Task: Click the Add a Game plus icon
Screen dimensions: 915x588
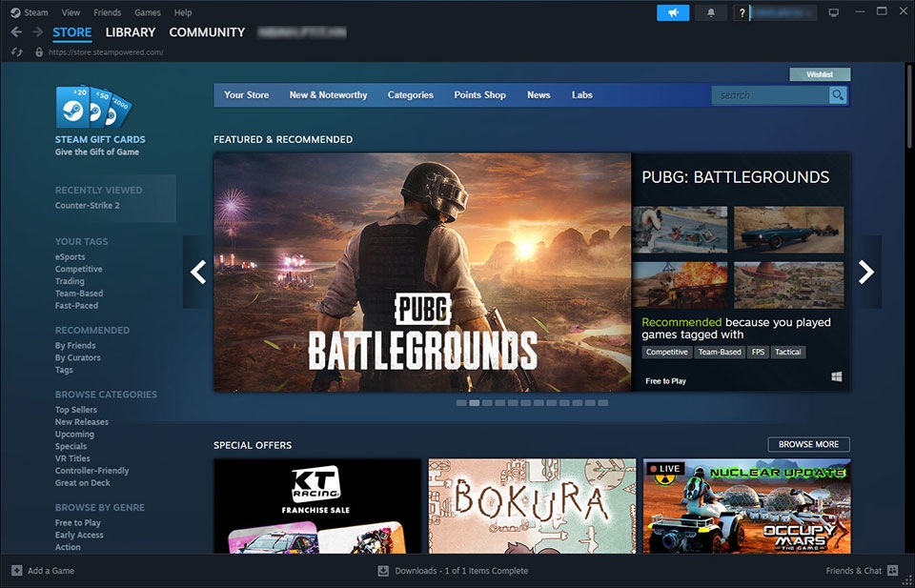Action: (17, 571)
